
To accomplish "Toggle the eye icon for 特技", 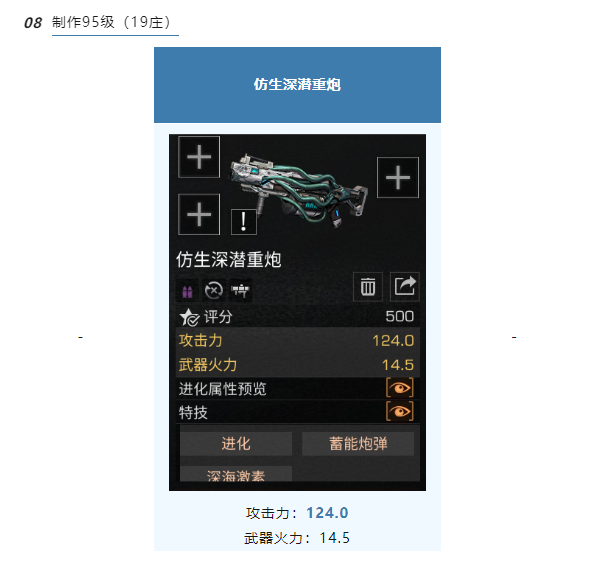I will click(x=400, y=411).
